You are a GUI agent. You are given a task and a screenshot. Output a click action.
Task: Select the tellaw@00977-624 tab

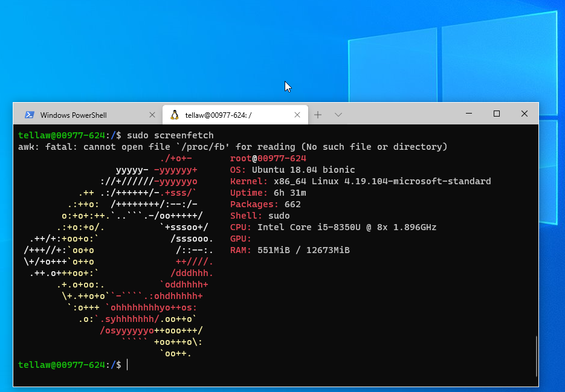point(218,115)
